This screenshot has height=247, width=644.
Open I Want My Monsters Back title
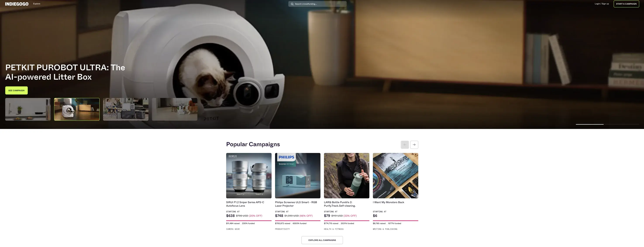click(388, 202)
